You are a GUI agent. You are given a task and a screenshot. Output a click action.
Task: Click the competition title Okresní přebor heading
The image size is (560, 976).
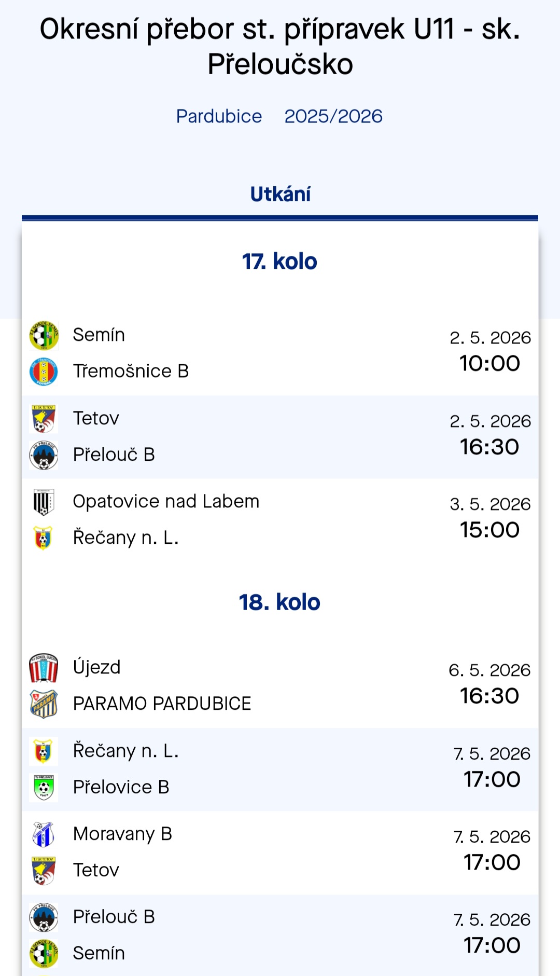[x=280, y=46]
